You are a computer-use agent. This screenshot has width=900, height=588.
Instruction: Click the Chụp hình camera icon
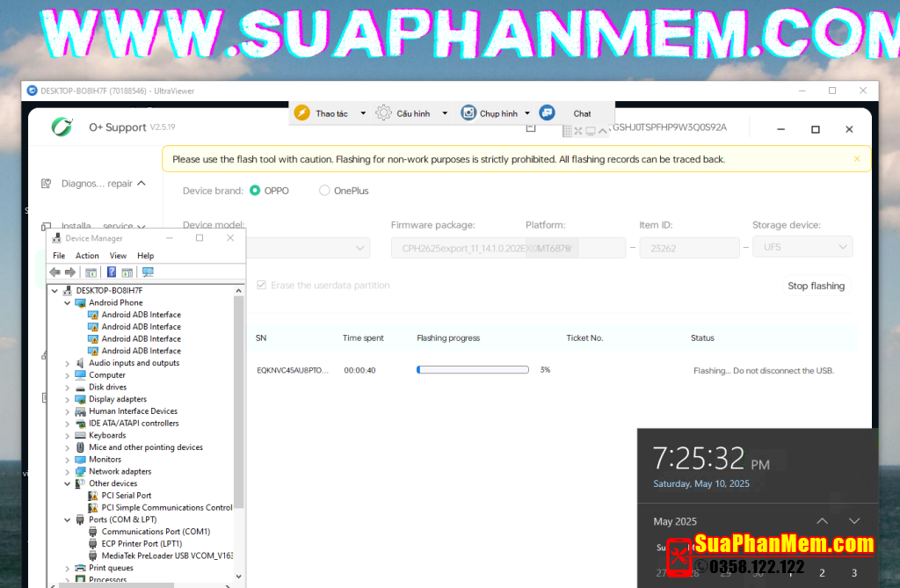(469, 113)
